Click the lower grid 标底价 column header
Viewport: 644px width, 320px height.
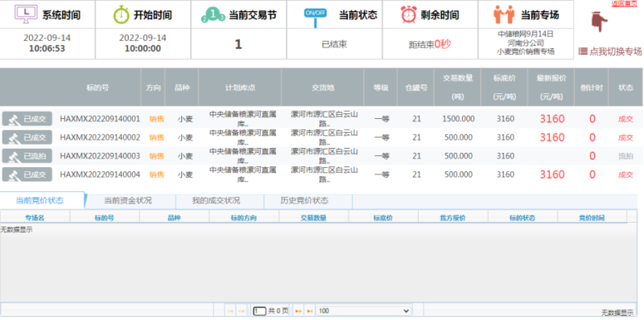(383, 218)
